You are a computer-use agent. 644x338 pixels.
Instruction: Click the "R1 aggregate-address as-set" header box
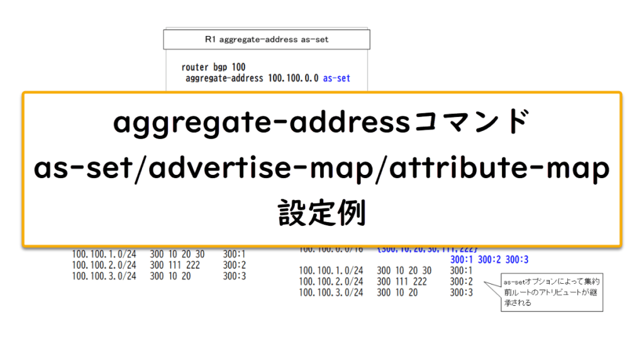point(267,40)
